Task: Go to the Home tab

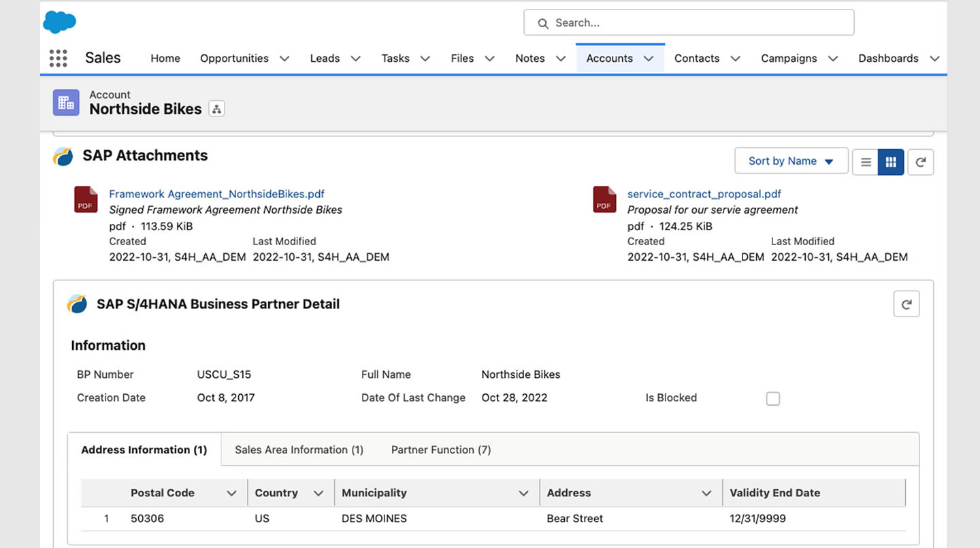Action: 165,59
